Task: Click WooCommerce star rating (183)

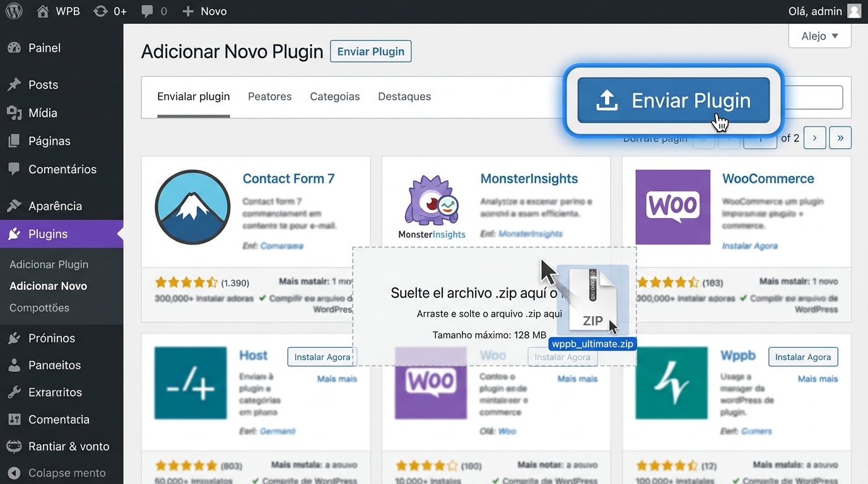Action: [x=667, y=283]
